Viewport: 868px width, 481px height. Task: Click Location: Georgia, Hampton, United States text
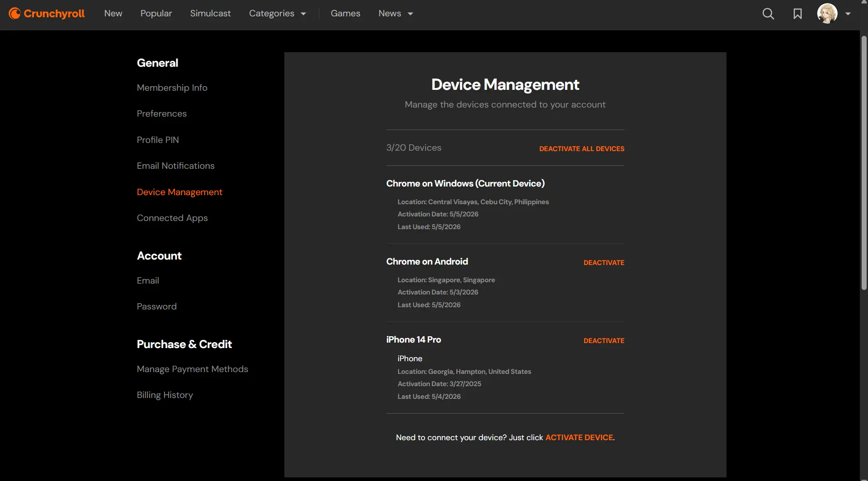pos(464,372)
